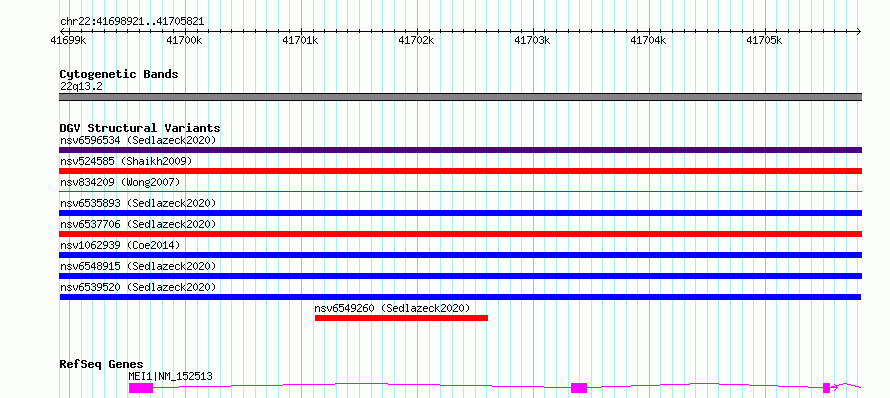This screenshot has width=890, height=398.
Task: Open nsv6548915 (Sedlazeck2020) variant label
Action: pos(138,266)
